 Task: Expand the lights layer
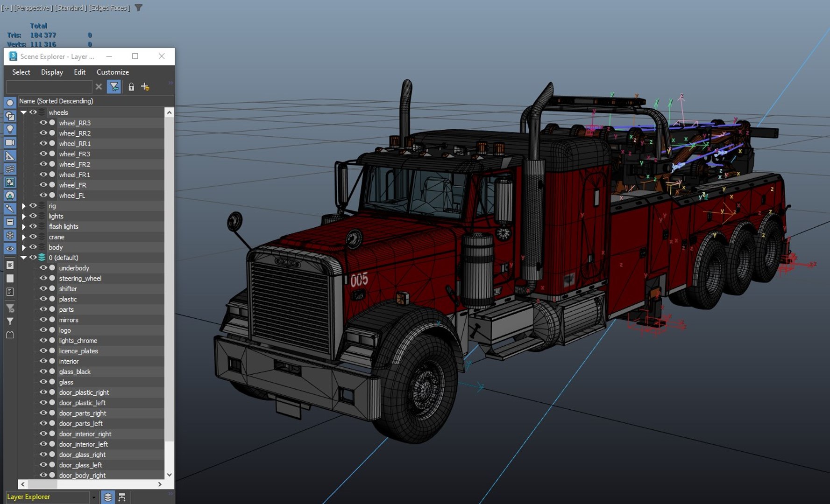[x=23, y=216]
